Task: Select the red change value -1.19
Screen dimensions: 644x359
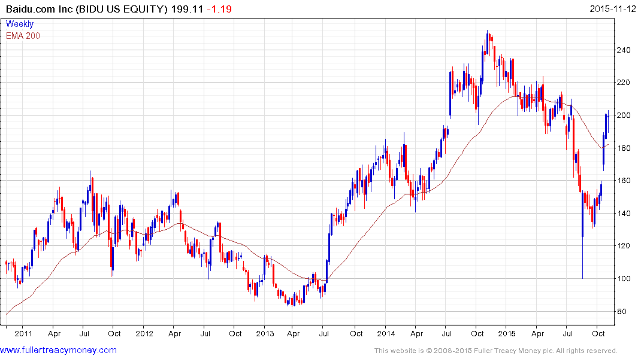Action: pos(219,9)
